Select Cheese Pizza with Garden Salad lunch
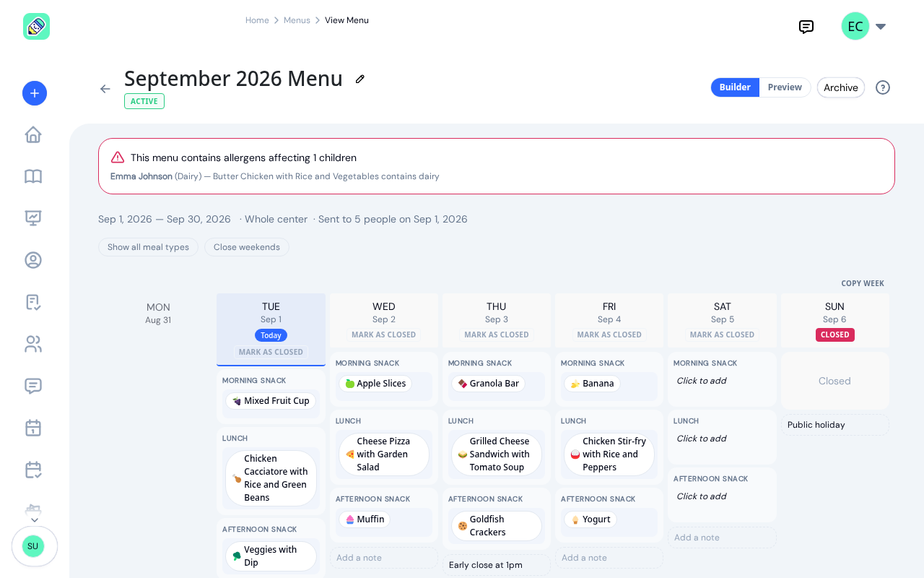Image resolution: width=924 pixels, height=578 pixels. (x=384, y=454)
